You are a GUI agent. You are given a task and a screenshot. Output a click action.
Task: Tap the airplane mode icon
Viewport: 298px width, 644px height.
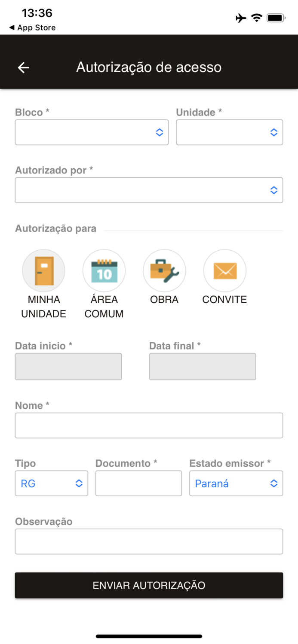[x=241, y=18]
